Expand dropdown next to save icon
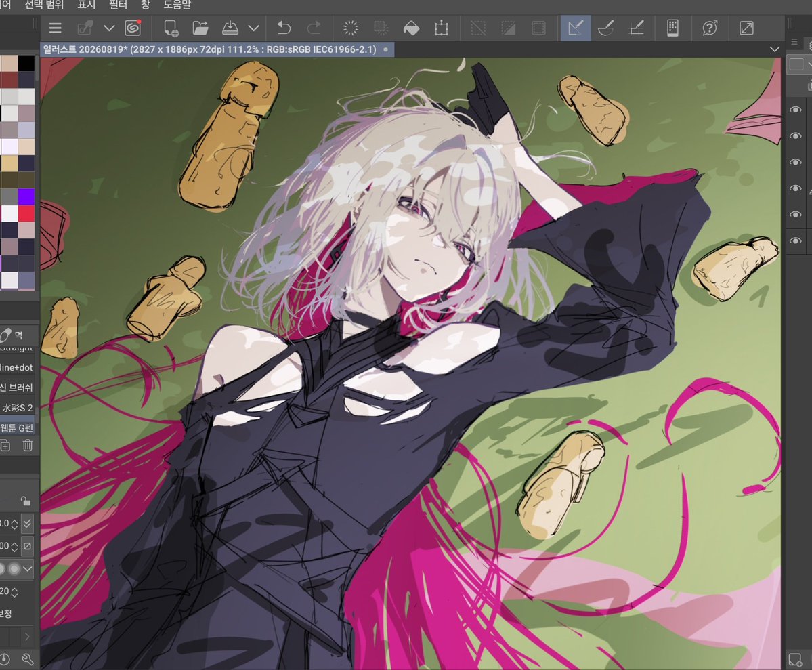 [x=254, y=28]
